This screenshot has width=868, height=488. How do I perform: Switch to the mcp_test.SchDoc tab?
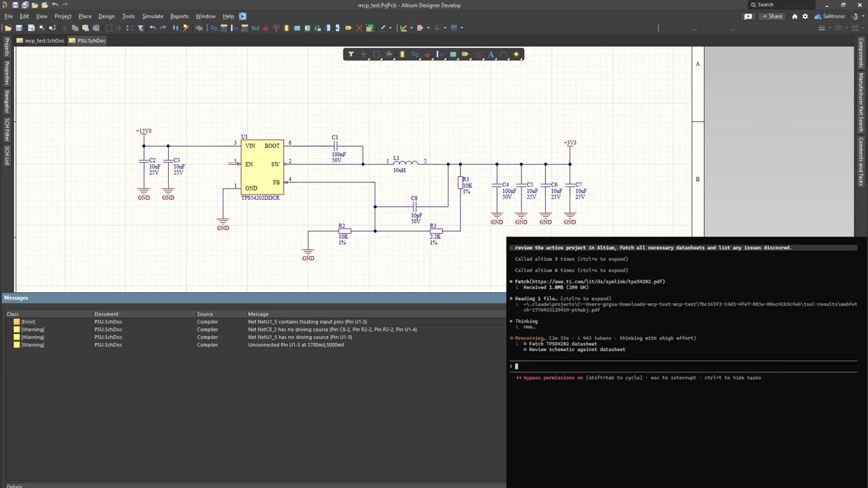tap(44, 41)
